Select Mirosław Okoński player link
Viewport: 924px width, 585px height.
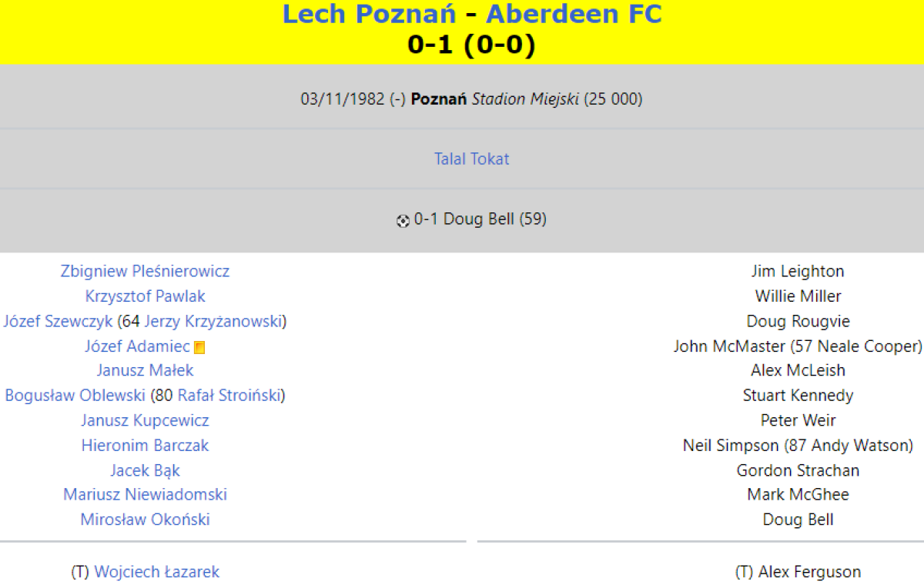click(x=145, y=520)
